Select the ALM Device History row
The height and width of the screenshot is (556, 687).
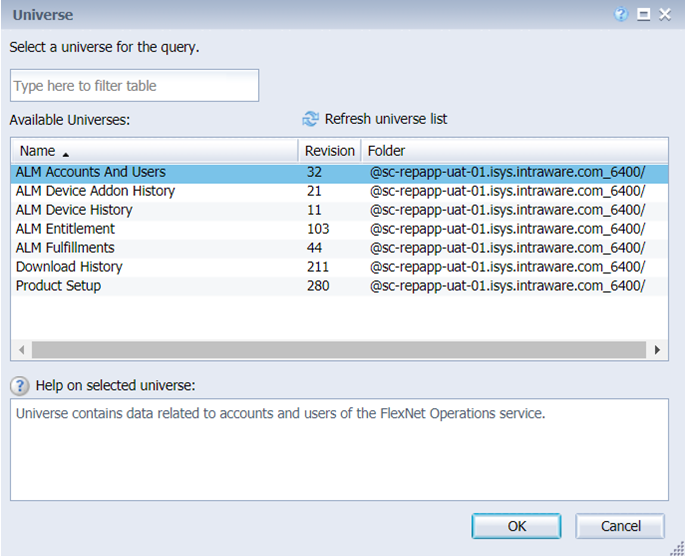pyautogui.click(x=340, y=210)
